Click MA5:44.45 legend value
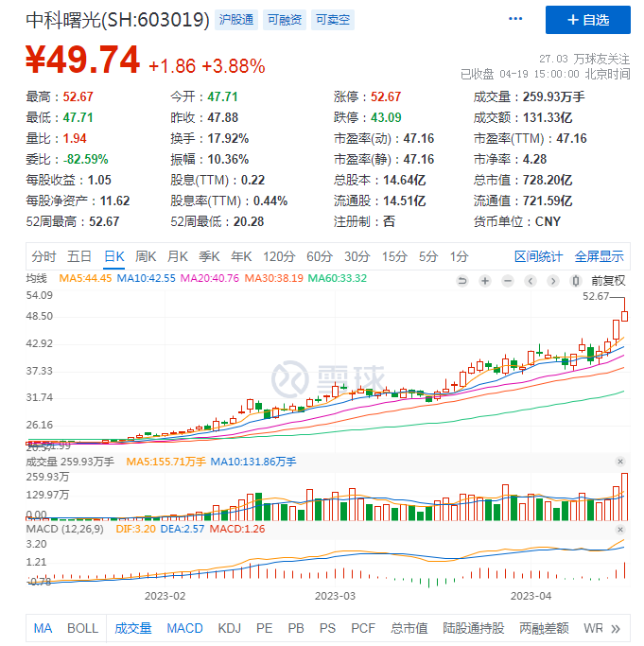The image size is (644, 646). pyautogui.click(x=85, y=278)
